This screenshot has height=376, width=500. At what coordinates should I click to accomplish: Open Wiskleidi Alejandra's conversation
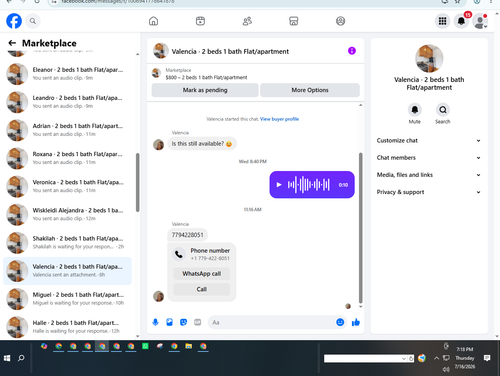[x=67, y=214]
